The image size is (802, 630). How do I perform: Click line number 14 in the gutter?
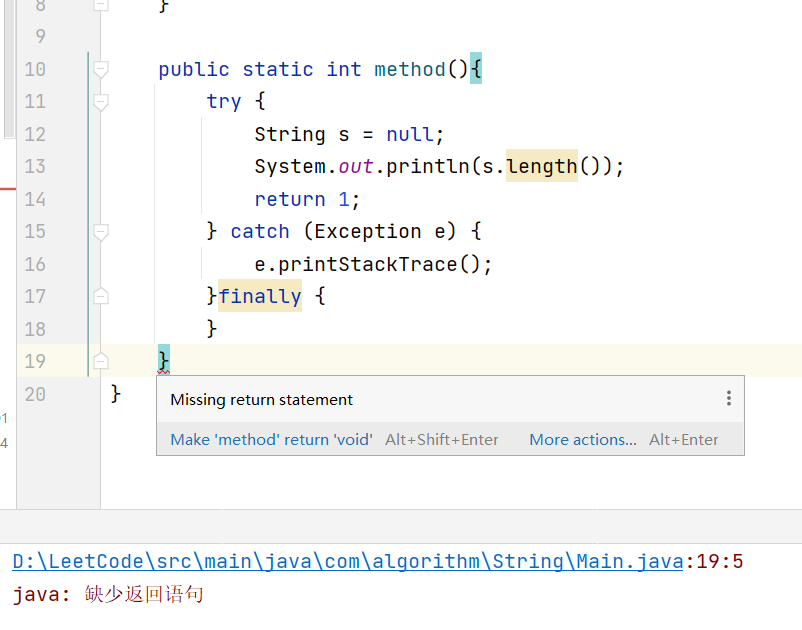tap(35, 199)
